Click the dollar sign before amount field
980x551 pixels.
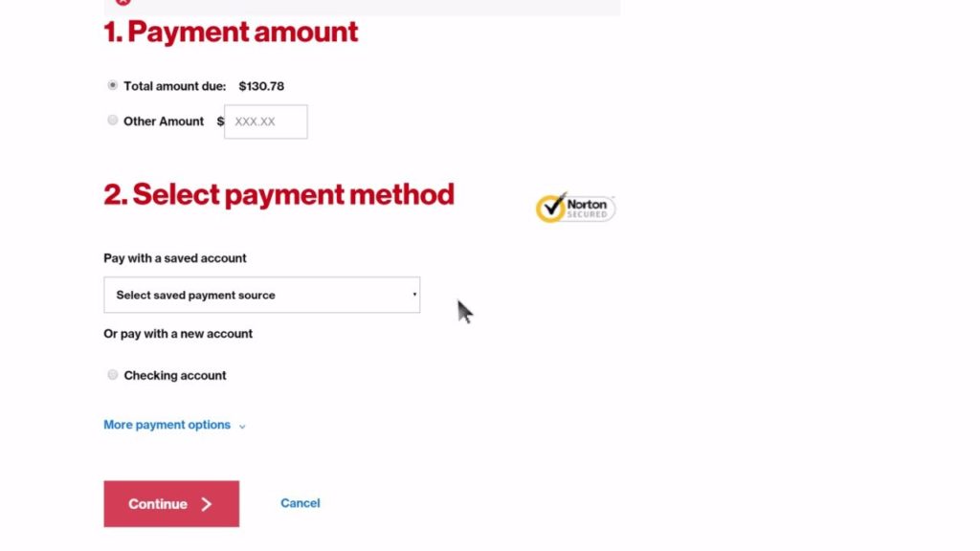220,121
